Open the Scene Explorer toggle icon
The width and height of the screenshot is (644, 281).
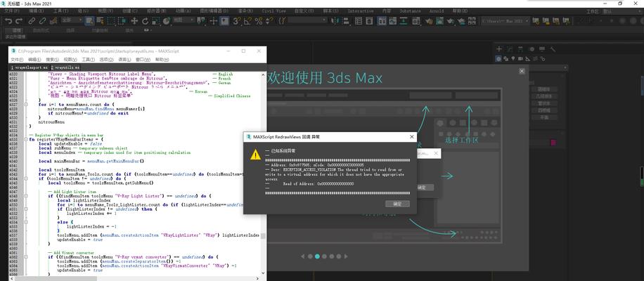tap(359, 20)
